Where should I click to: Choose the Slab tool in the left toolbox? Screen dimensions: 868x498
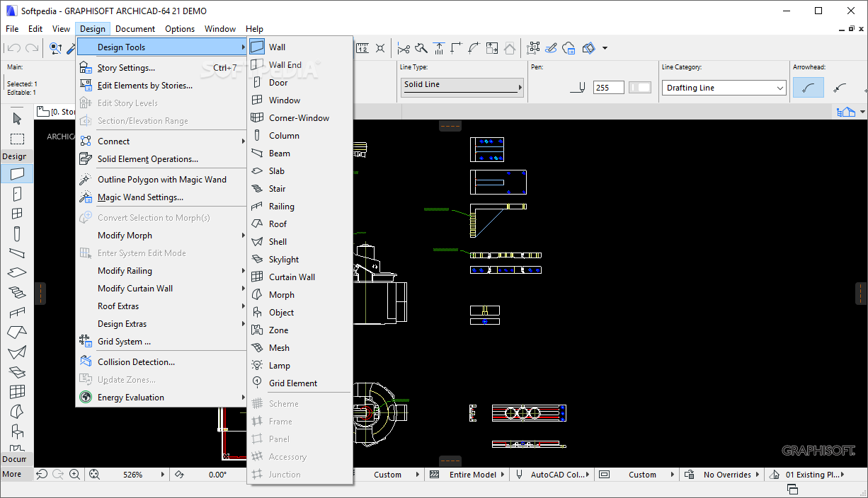tap(17, 272)
